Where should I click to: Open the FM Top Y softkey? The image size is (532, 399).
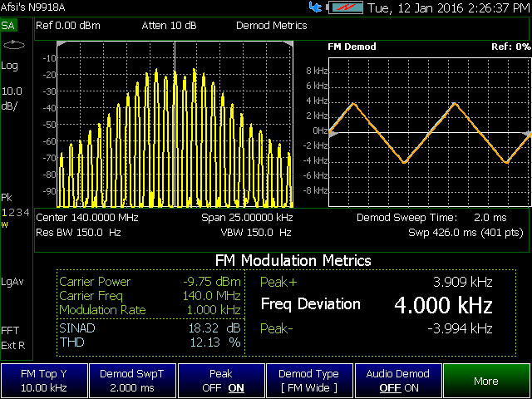[x=44, y=381]
